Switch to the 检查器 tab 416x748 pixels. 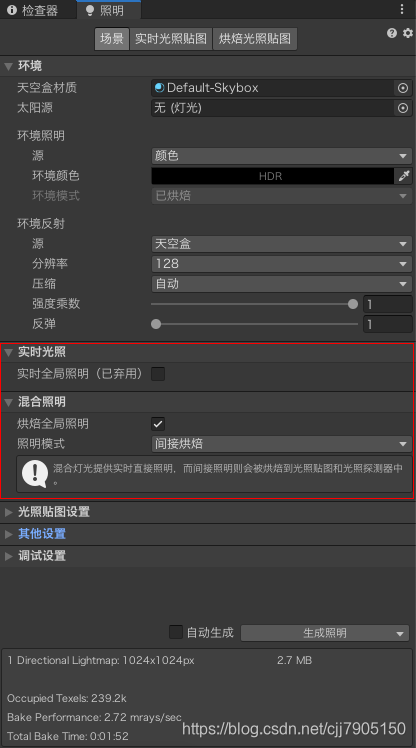pos(33,10)
